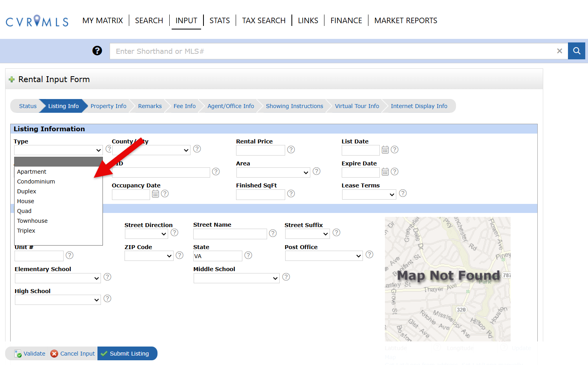Switch to the Fee Info tab
The height and width of the screenshot is (365, 588).
185,106
